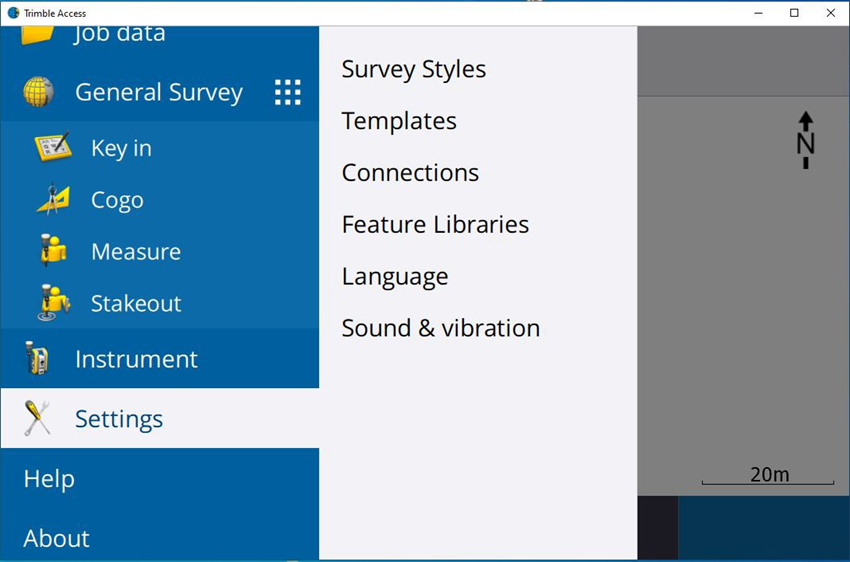Click the Job data folder icon

[38, 34]
